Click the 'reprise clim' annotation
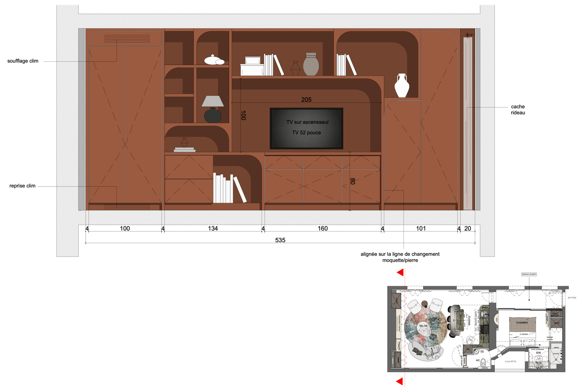577x392 pixels. 22,186
